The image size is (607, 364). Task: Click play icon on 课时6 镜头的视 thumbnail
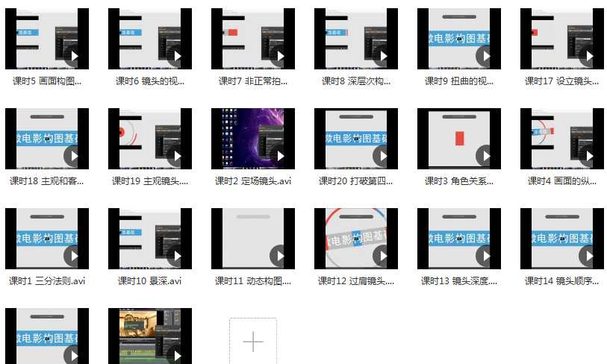(176, 57)
